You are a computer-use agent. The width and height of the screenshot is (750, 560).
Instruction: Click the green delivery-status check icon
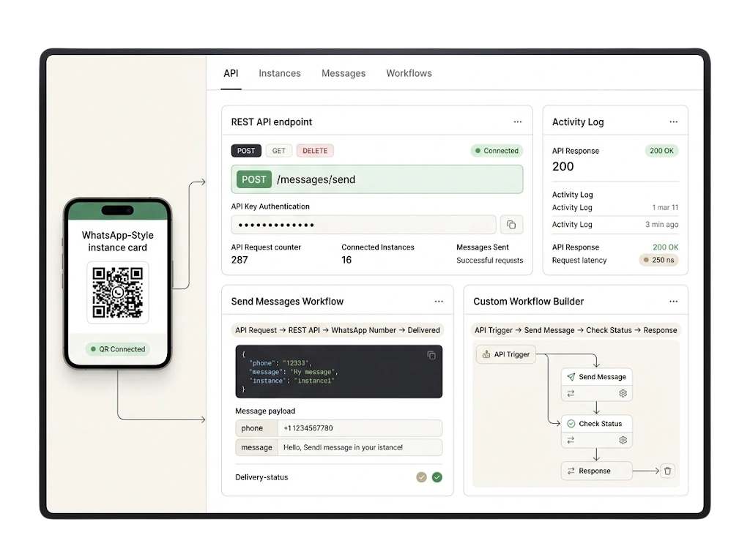point(437,477)
